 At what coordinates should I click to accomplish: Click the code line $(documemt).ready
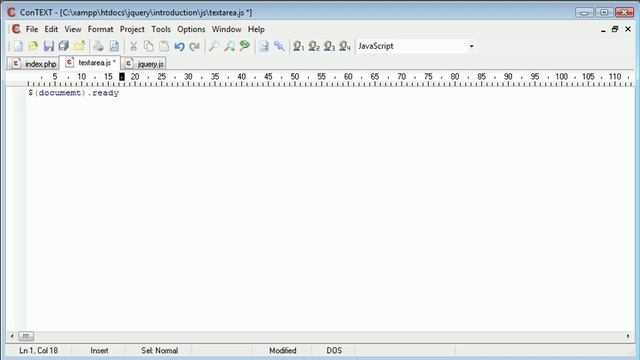coord(73,93)
